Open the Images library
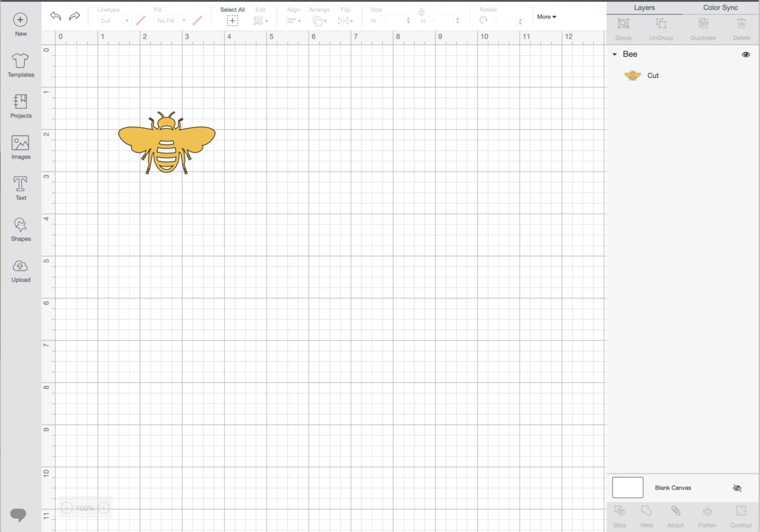 pyautogui.click(x=20, y=147)
